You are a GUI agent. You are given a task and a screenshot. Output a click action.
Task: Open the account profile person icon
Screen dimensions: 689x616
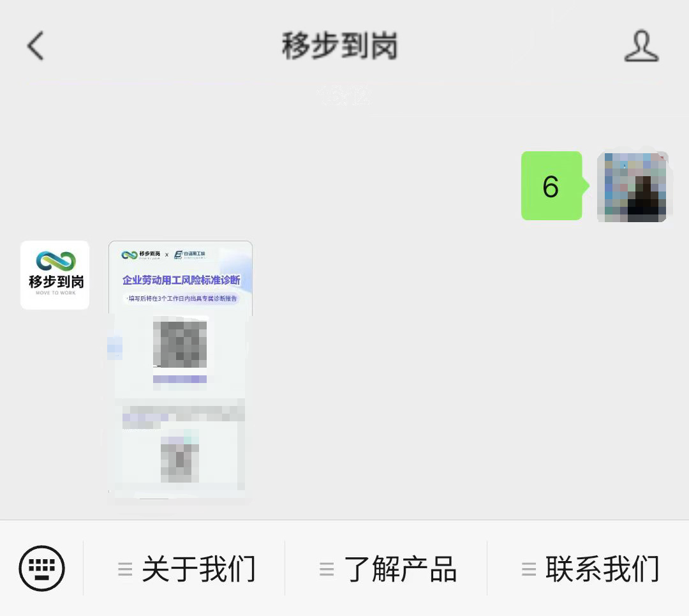click(x=641, y=46)
